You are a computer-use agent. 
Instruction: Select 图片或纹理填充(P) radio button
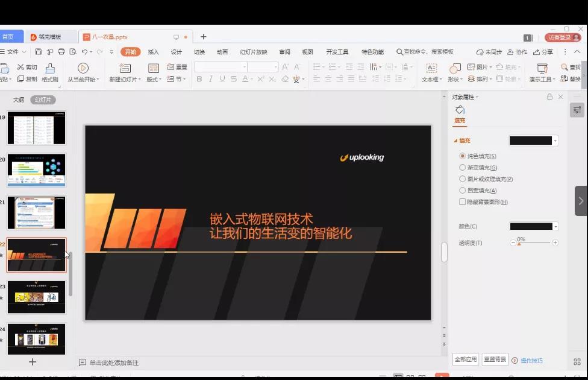pyautogui.click(x=463, y=179)
